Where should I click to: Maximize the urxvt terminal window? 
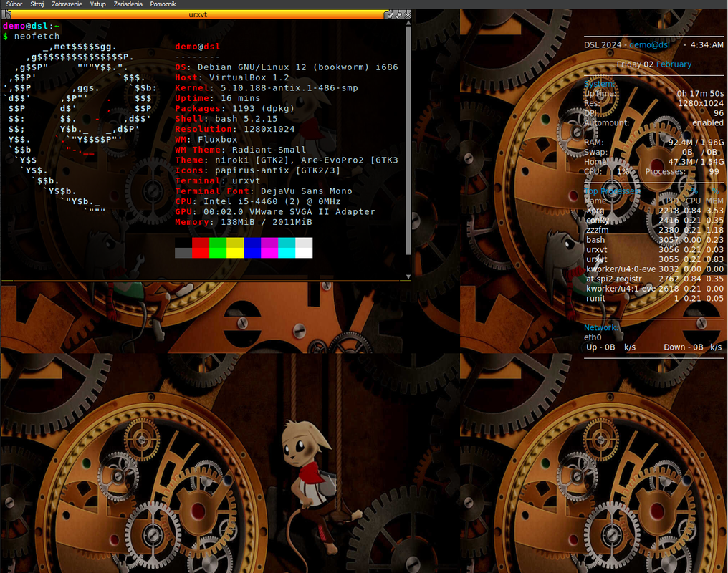click(x=399, y=15)
